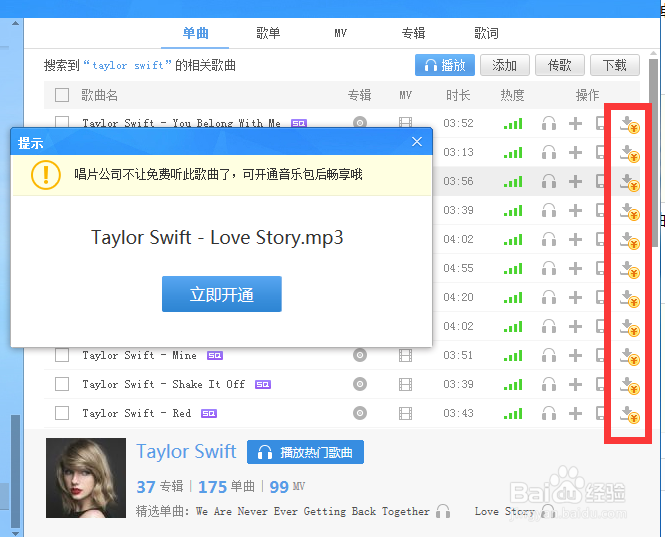Click the 传歌 button
Viewport: 665px width, 537px height.
coord(560,65)
